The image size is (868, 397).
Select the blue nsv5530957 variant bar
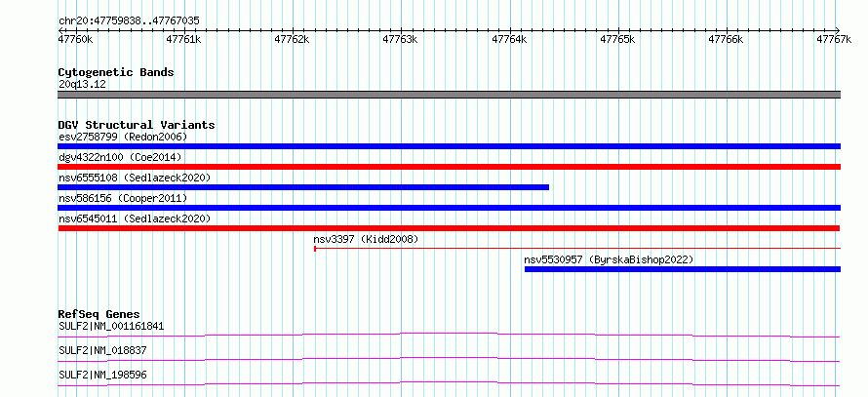click(x=683, y=269)
